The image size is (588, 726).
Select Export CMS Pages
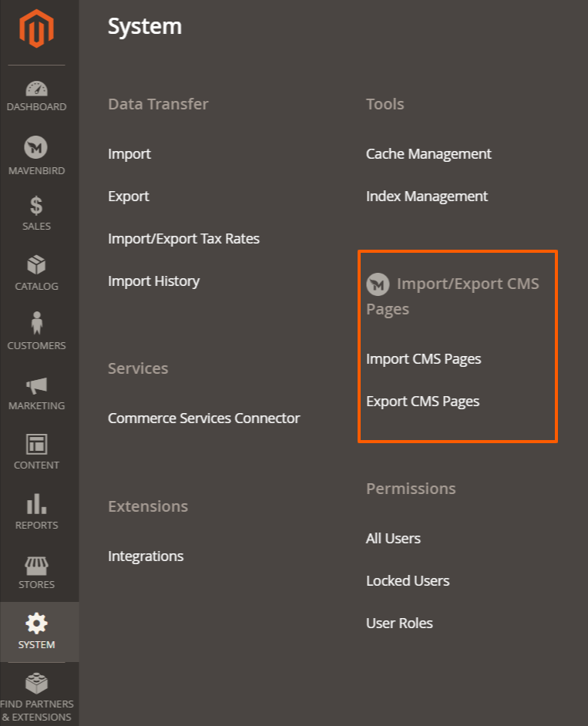point(422,402)
